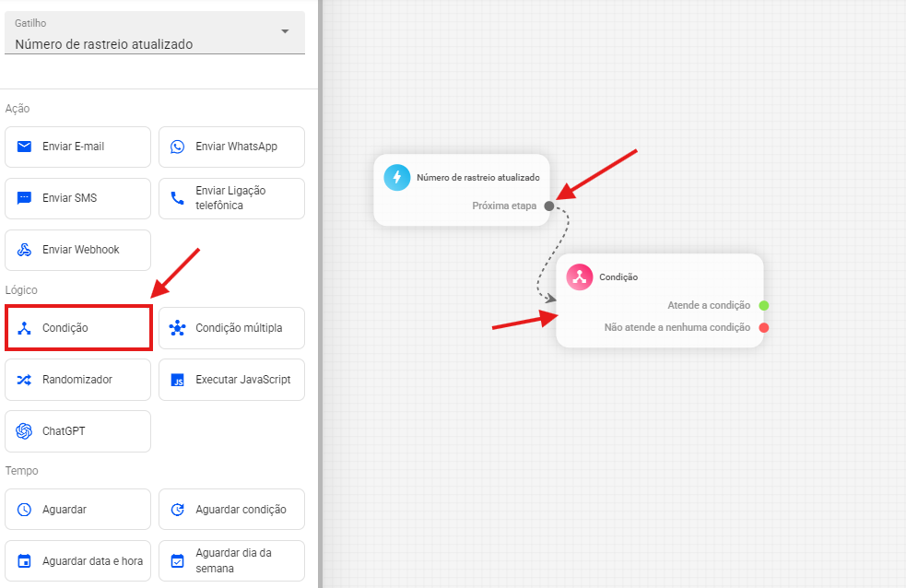Click the Randomizador shuffle icon
The image size is (906, 588).
coord(24,380)
